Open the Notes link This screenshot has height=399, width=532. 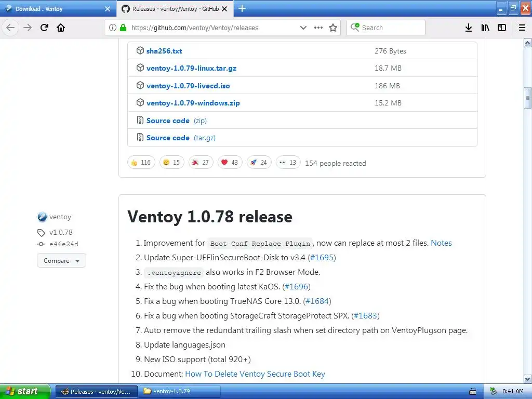tap(441, 243)
